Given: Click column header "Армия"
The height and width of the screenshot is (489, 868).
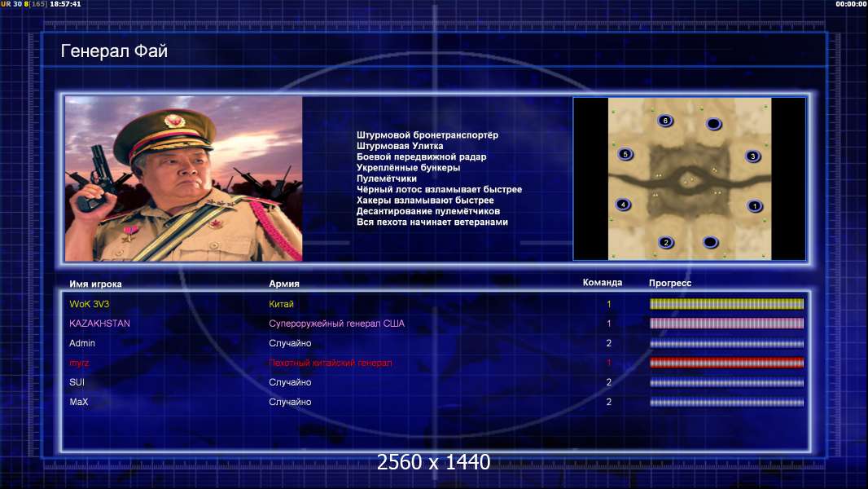Looking at the screenshot, I should (284, 284).
